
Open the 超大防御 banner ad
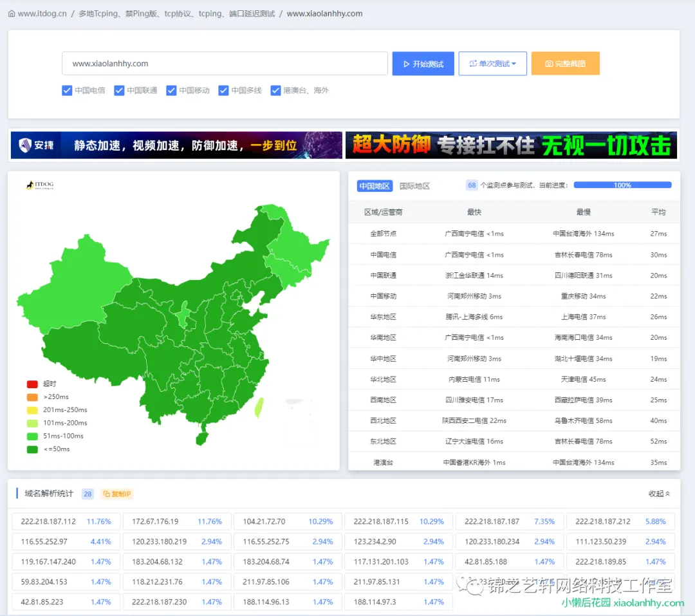[x=511, y=145]
